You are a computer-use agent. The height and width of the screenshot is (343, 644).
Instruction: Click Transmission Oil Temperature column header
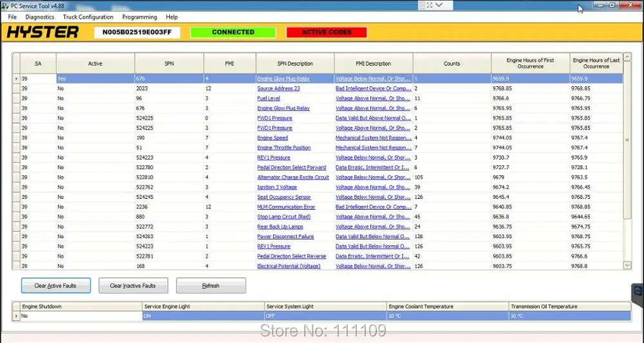[570, 306]
